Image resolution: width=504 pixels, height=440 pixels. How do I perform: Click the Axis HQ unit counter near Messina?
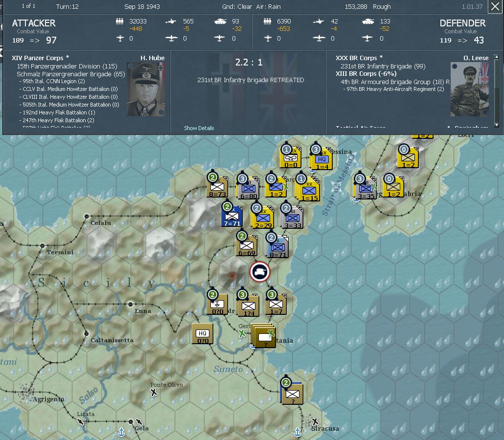tap(321, 157)
